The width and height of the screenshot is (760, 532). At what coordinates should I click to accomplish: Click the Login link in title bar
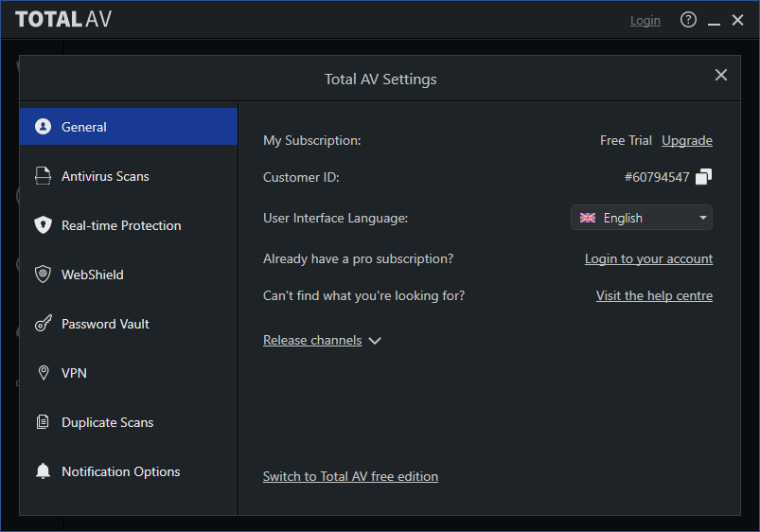pos(645,21)
